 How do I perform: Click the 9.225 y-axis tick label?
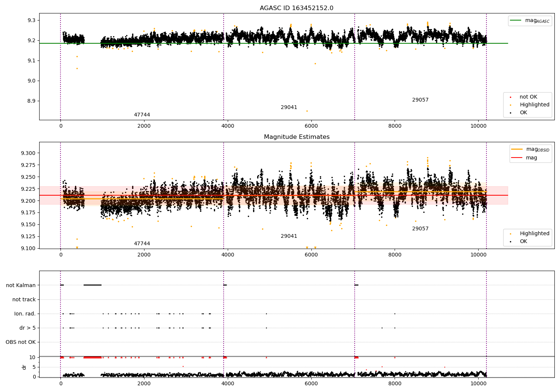(x=28, y=189)
